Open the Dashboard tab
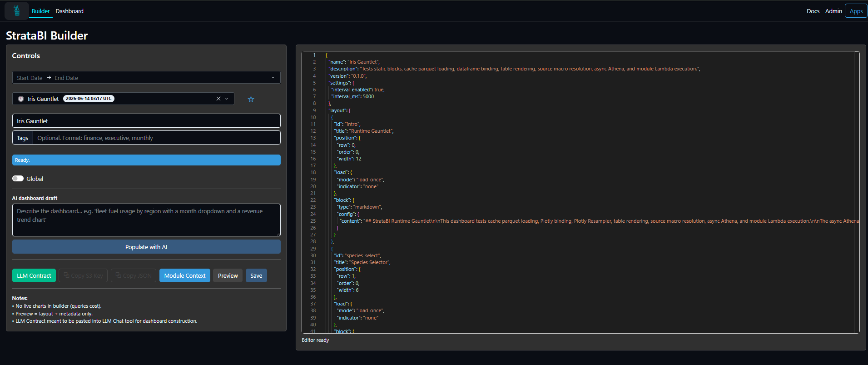 tap(69, 11)
